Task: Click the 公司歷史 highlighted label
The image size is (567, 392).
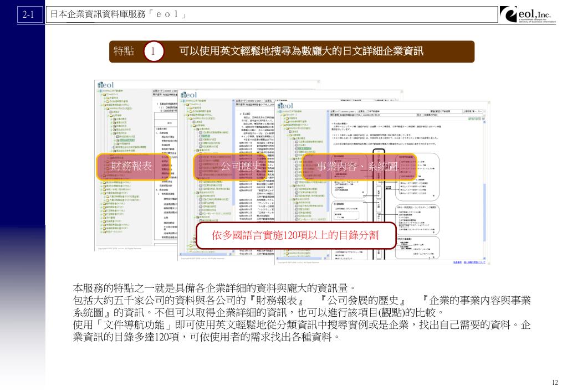Action: [x=231, y=166]
